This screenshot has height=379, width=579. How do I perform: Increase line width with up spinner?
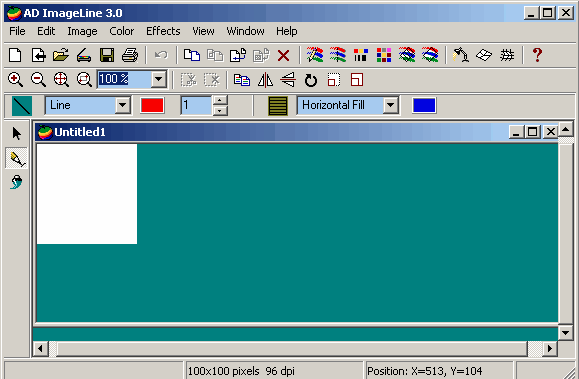(x=220, y=101)
